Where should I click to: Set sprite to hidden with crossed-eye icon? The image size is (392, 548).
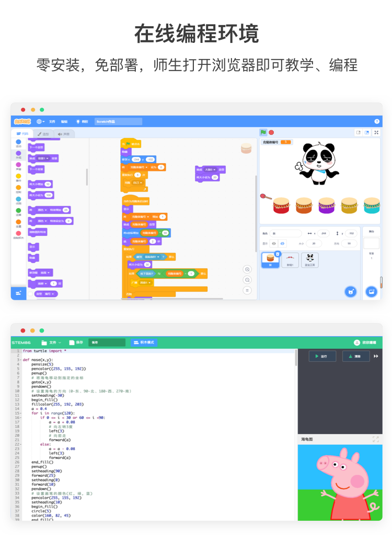282,244
